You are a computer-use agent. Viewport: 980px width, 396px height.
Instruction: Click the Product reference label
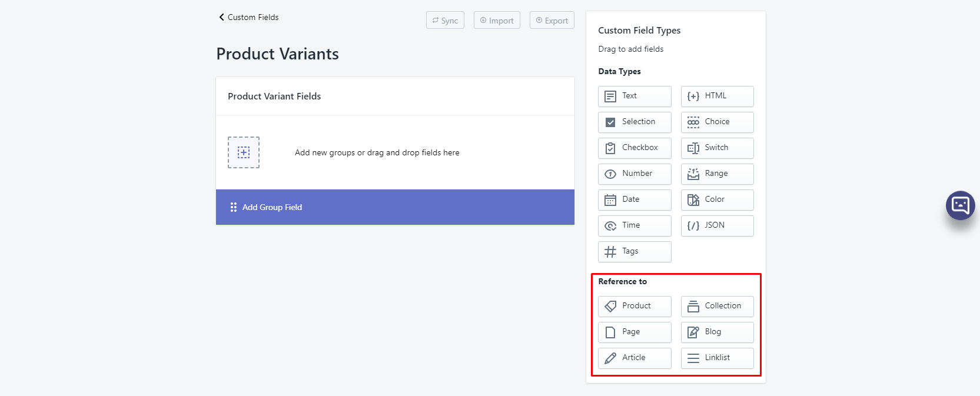pos(636,305)
